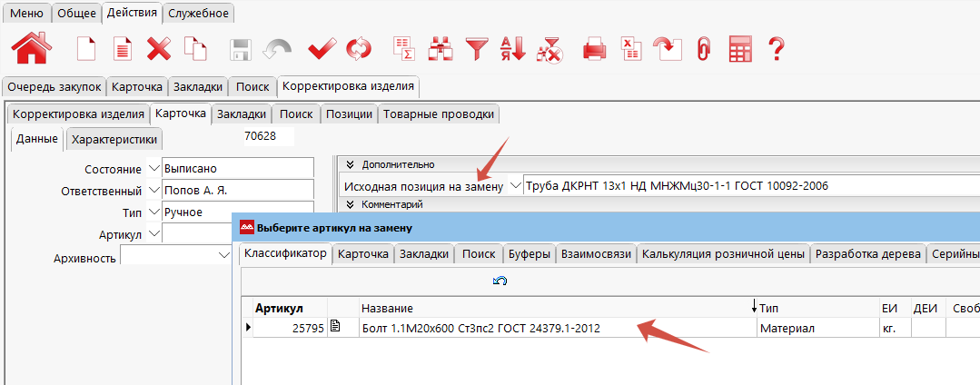
Task: Sort records with the A-Я arrow icon
Action: (512, 48)
